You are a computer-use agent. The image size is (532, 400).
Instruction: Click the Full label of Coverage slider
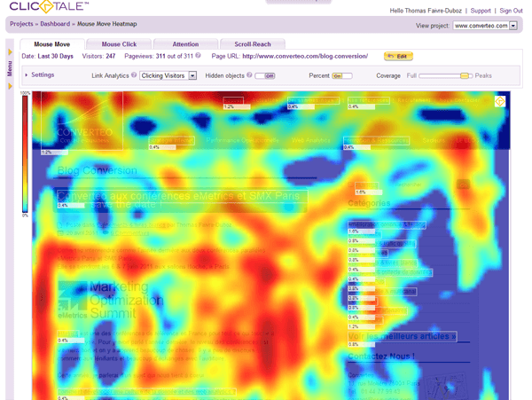coord(411,75)
